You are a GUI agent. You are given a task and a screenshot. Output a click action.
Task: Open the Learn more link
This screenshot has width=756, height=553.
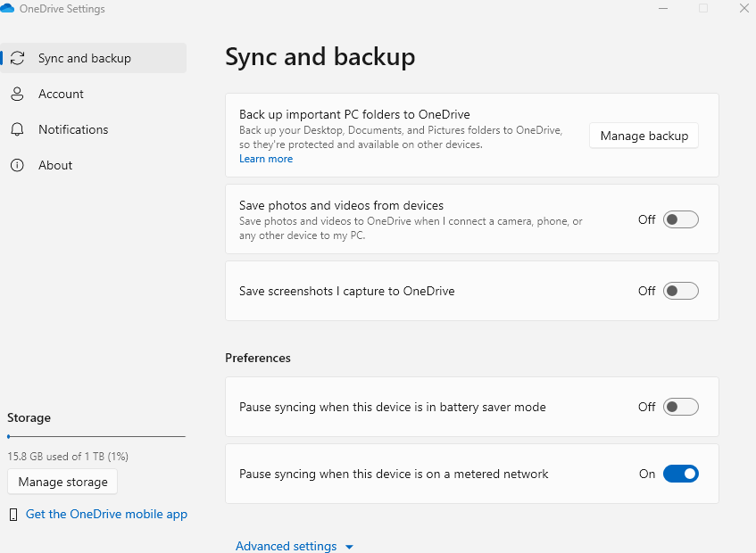(x=266, y=159)
